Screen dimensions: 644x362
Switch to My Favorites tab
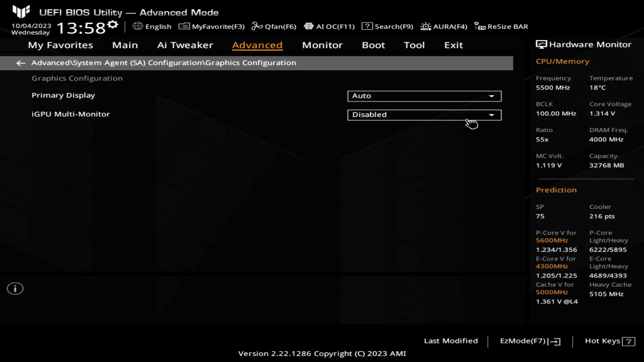click(60, 45)
